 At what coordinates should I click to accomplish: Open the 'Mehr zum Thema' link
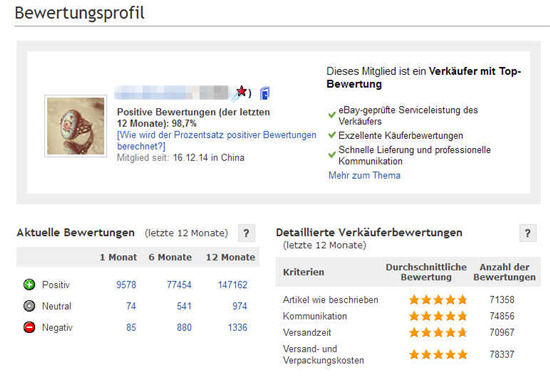364,175
